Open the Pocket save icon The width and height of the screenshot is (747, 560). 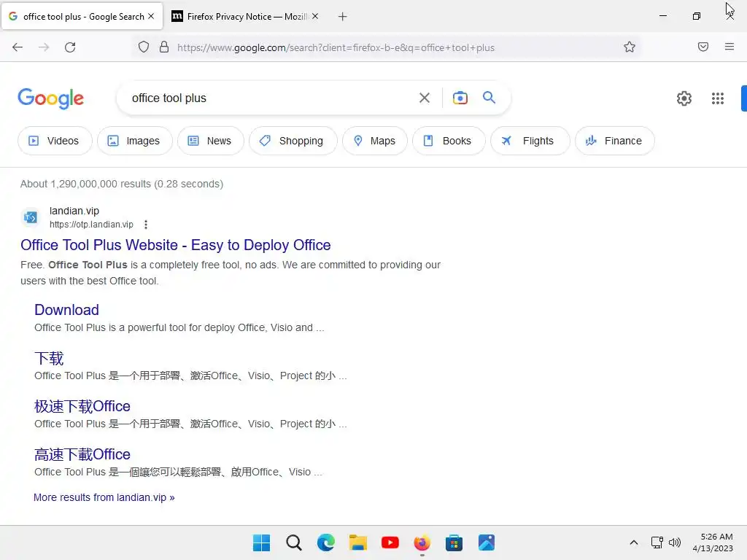coord(703,47)
